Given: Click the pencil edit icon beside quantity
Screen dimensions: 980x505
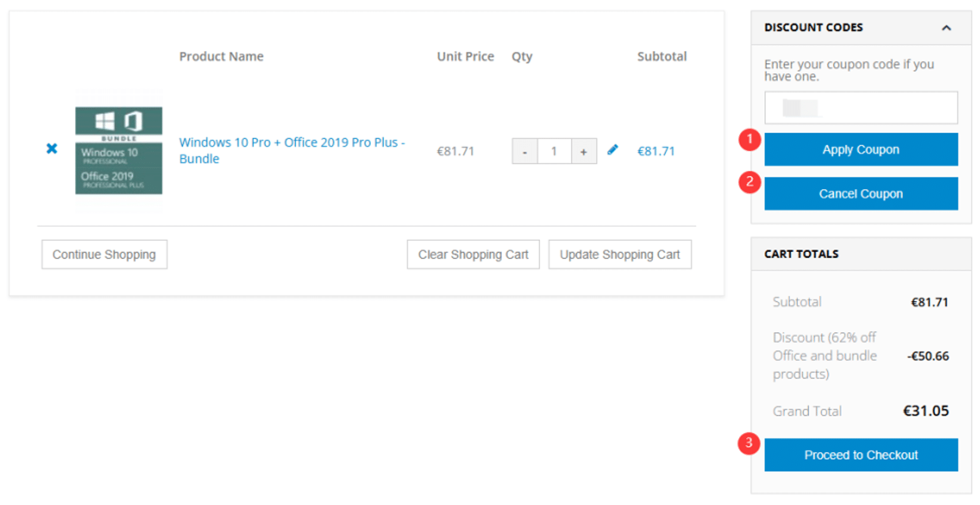Looking at the screenshot, I should click(x=612, y=150).
